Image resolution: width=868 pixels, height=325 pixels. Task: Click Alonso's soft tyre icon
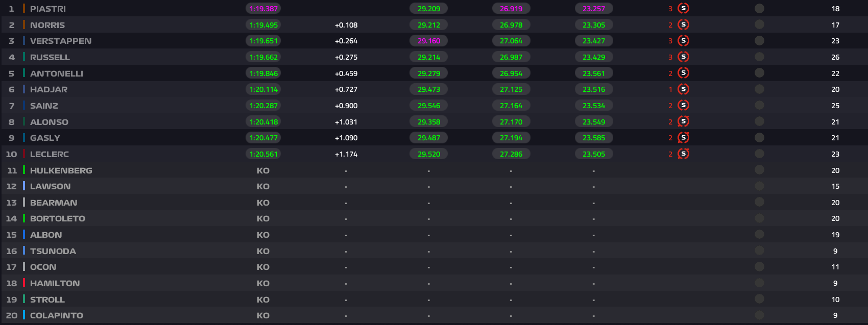(x=683, y=121)
